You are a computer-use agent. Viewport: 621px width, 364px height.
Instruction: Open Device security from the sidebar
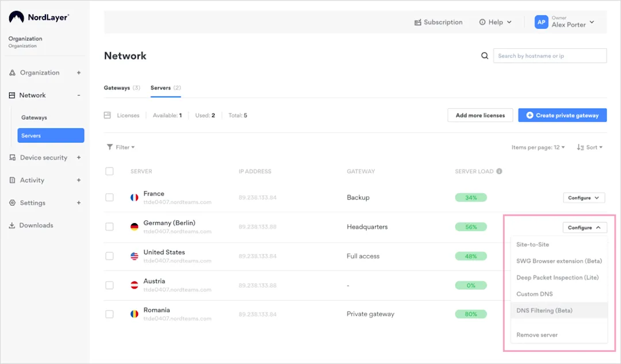pos(13,158)
